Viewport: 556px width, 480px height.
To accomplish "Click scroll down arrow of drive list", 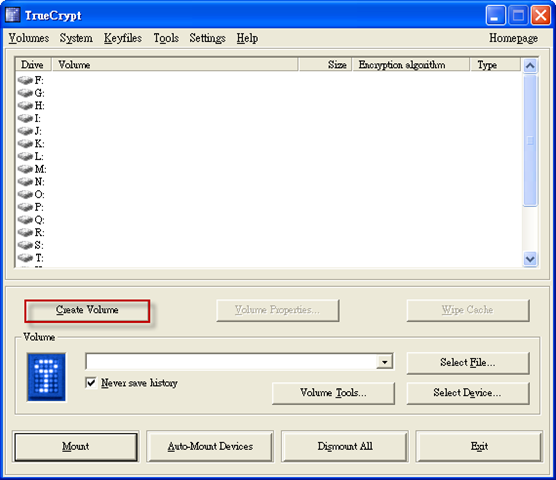I will 530,259.
